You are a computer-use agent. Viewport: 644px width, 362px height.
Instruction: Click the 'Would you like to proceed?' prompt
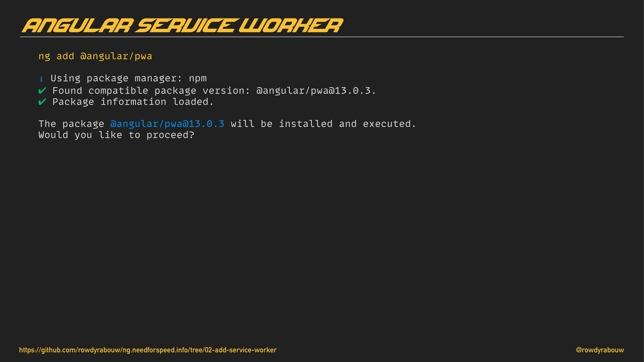click(116, 135)
